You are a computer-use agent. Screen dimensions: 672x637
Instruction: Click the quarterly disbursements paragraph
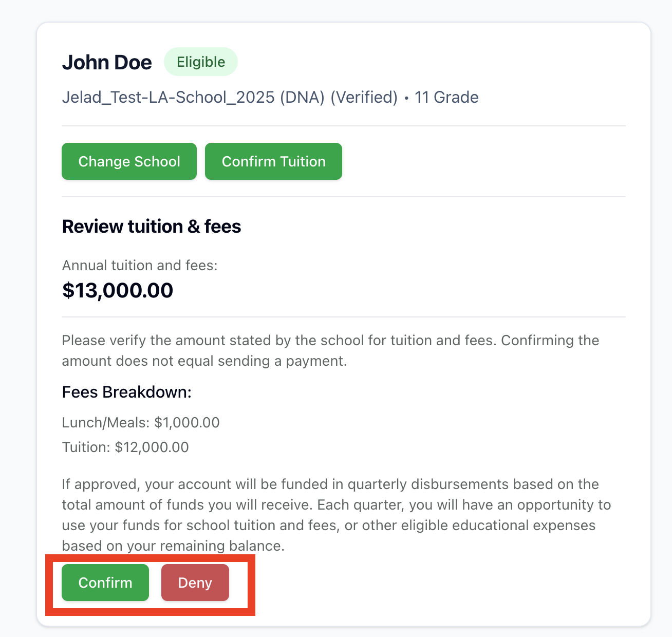coord(336,515)
